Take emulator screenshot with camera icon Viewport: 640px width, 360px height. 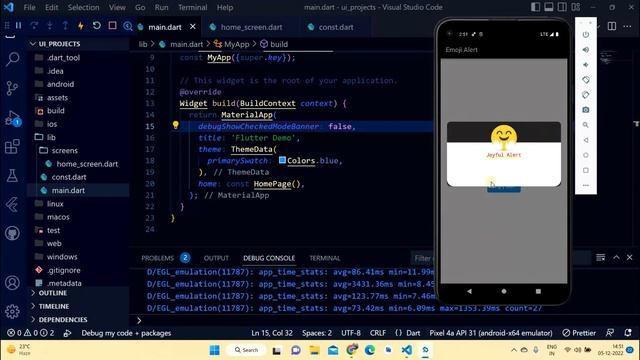tap(586, 110)
